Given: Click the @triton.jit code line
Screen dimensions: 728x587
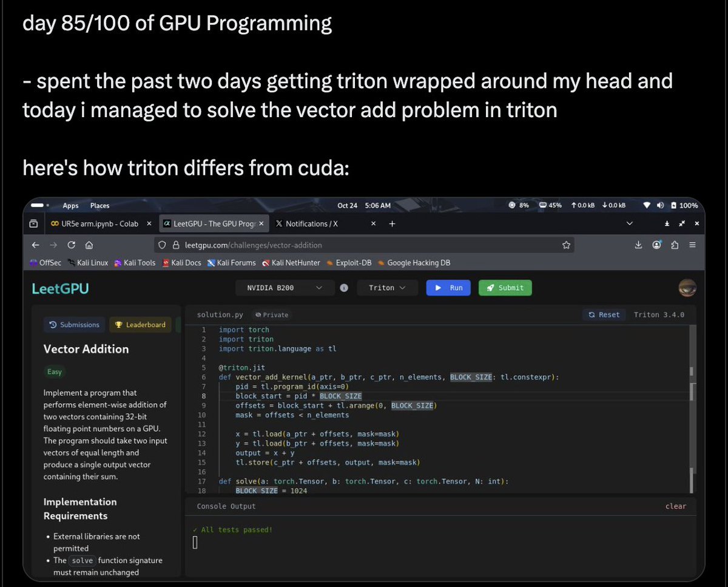Looking at the screenshot, I should coord(241,368).
